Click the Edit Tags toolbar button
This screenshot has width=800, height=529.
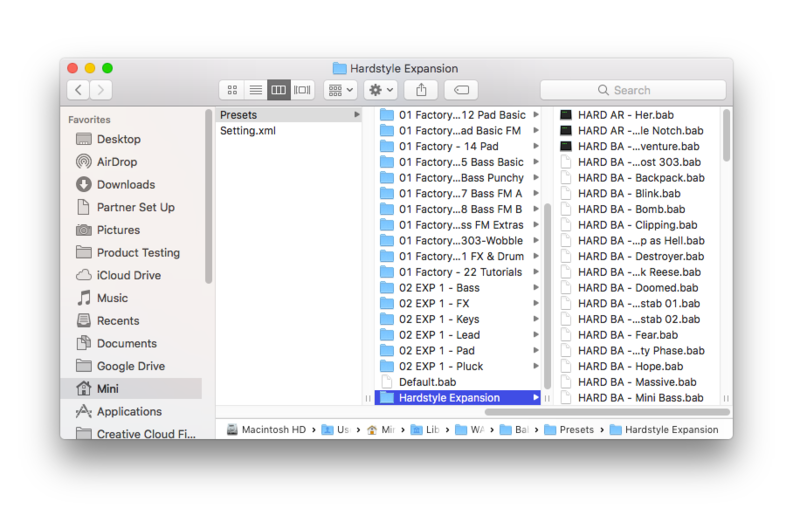(462, 90)
